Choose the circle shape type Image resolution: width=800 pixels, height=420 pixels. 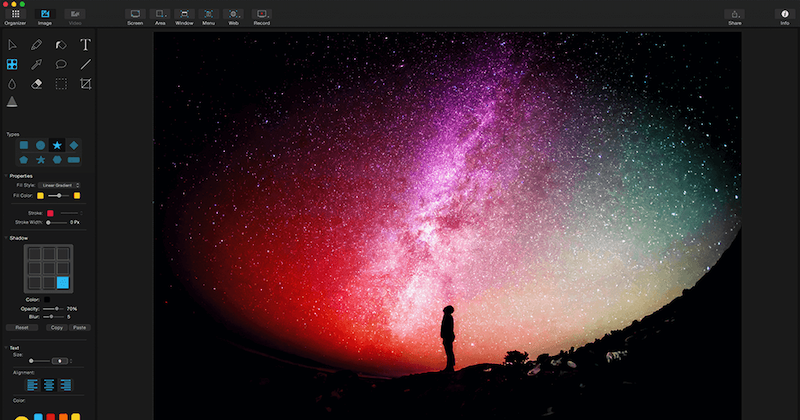pos(40,145)
